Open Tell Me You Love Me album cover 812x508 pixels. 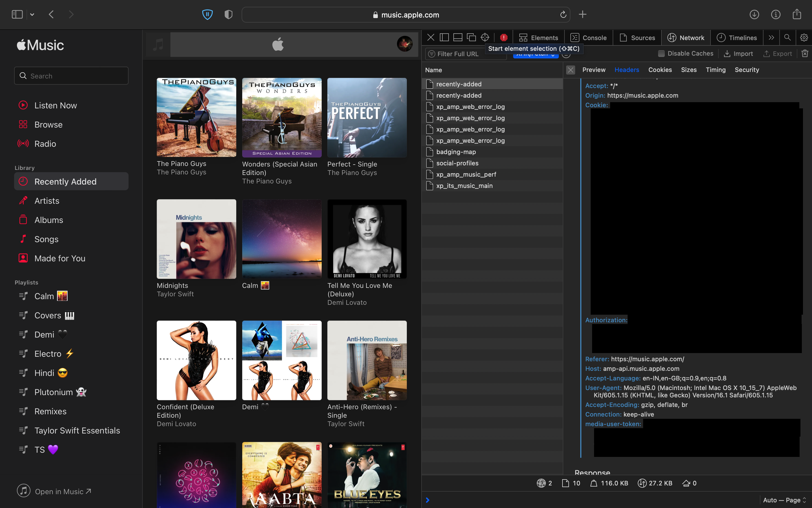click(367, 239)
